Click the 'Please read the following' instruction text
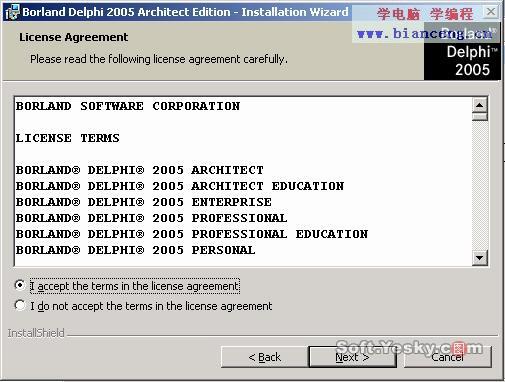Image resolution: width=505 pixels, height=382 pixels. pyautogui.click(x=159, y=59)
